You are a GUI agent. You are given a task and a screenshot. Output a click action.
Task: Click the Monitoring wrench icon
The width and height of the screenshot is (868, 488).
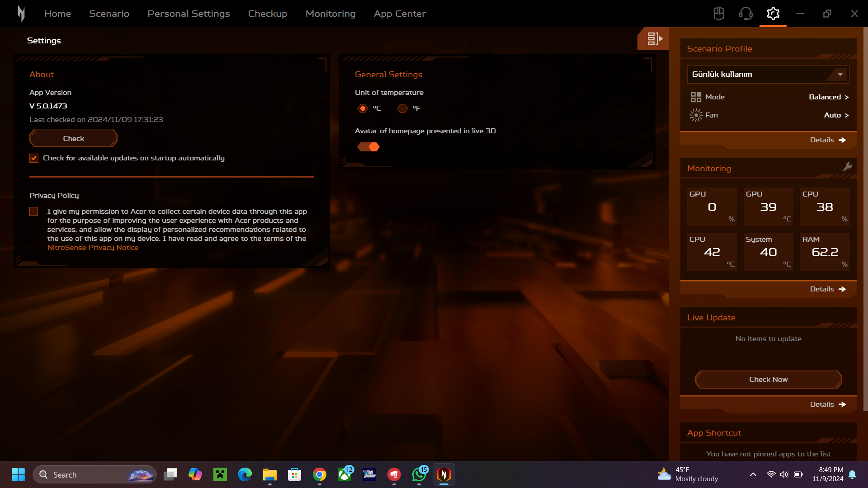tap(848, 167)
